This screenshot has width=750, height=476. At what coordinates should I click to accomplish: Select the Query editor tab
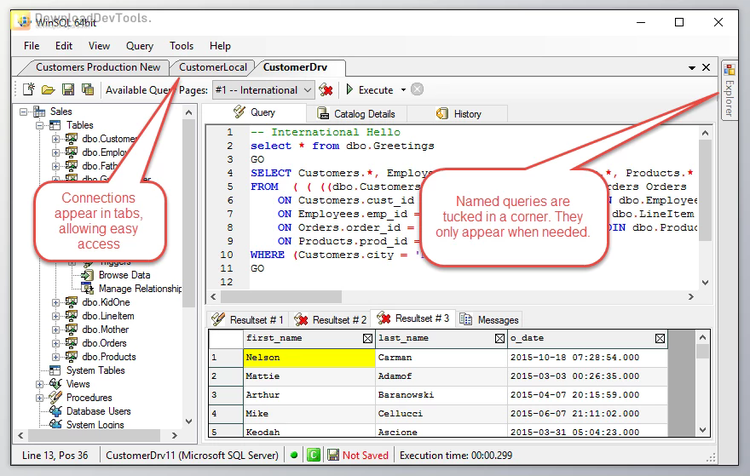254,113
